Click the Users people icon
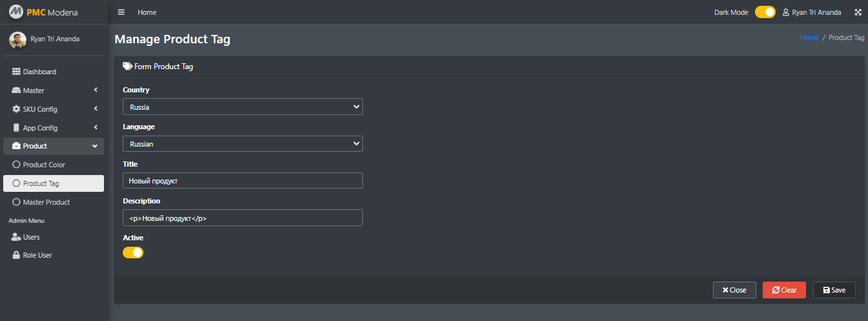 pos(17,237)
